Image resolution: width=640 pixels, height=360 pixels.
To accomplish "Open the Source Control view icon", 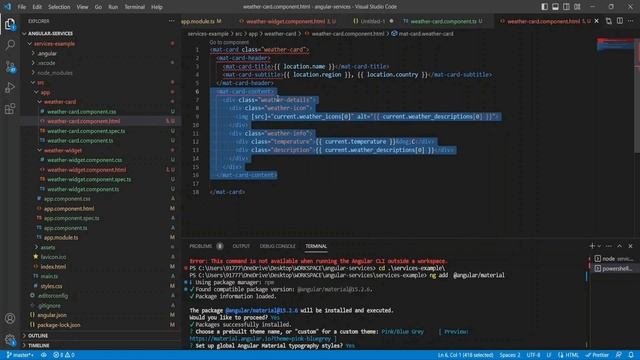I will tap(10, 67).
